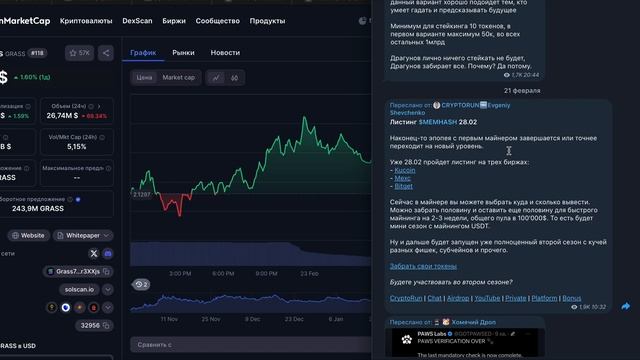Open the Сообщество menu
The width and height of the screenshot is (640, 360).
coord(218,21)
